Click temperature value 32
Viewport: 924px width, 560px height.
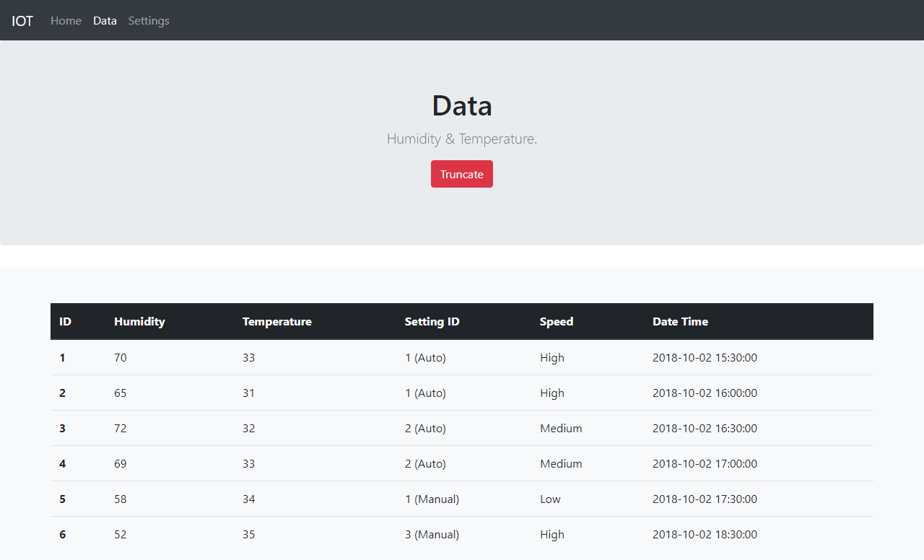click(x=249, y=428)
